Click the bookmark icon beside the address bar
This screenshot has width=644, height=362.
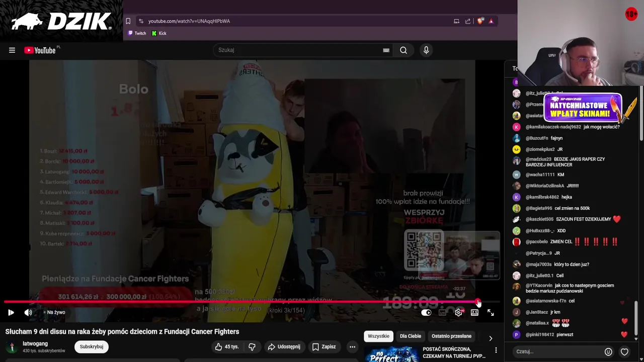click(x=128, y=21)
